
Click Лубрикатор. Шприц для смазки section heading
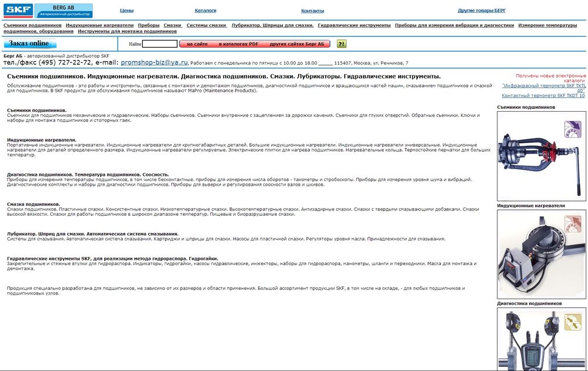pos(93,234)
